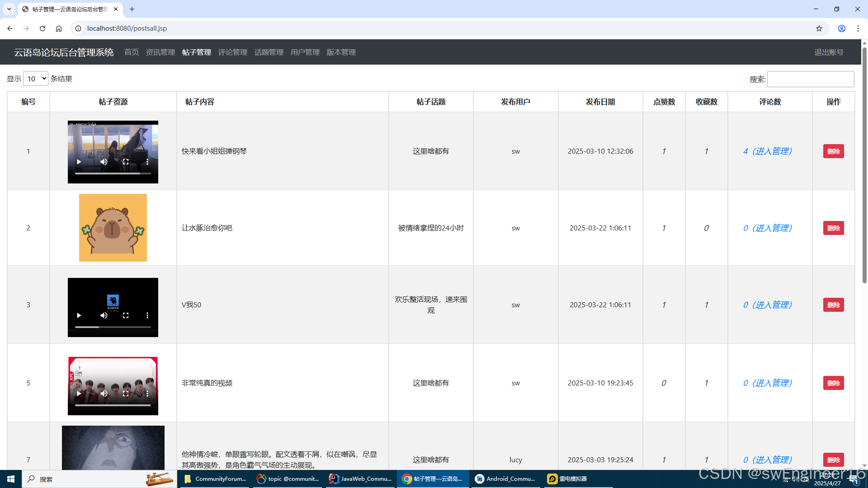868x488 pixels.
Task: Open 用户管理 navigation item
Action: coord(305,52)
